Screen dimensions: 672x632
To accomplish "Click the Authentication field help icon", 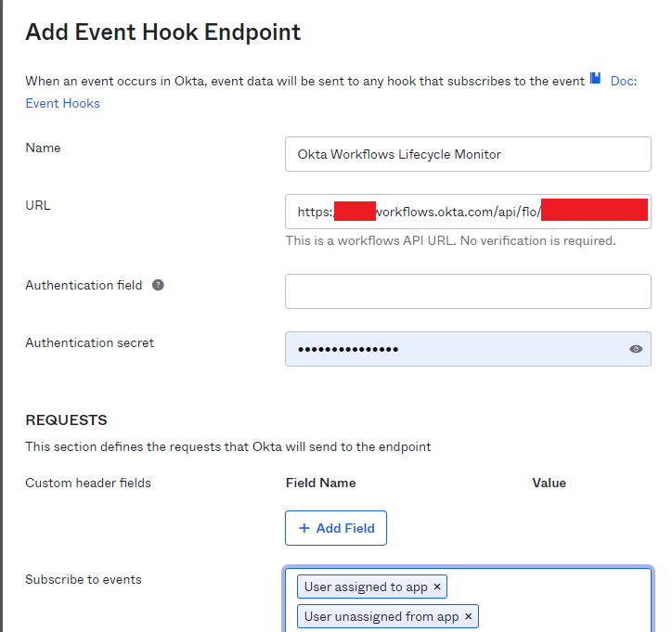I will coord(158,285).
